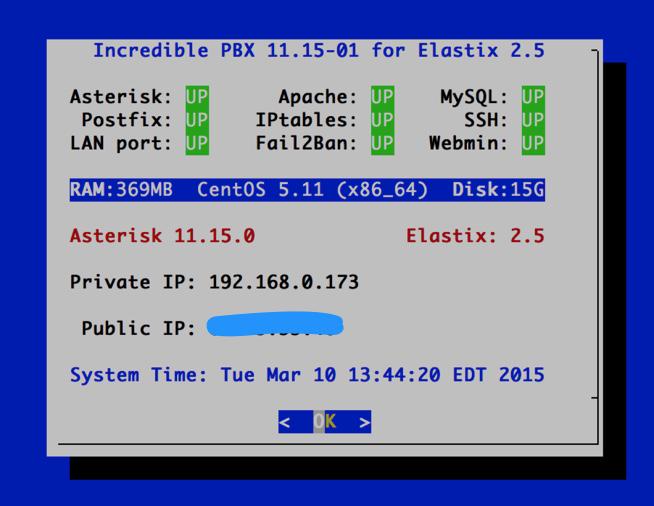Click 'CentOS 5.11 (x86_64)' text

(312, 190)
